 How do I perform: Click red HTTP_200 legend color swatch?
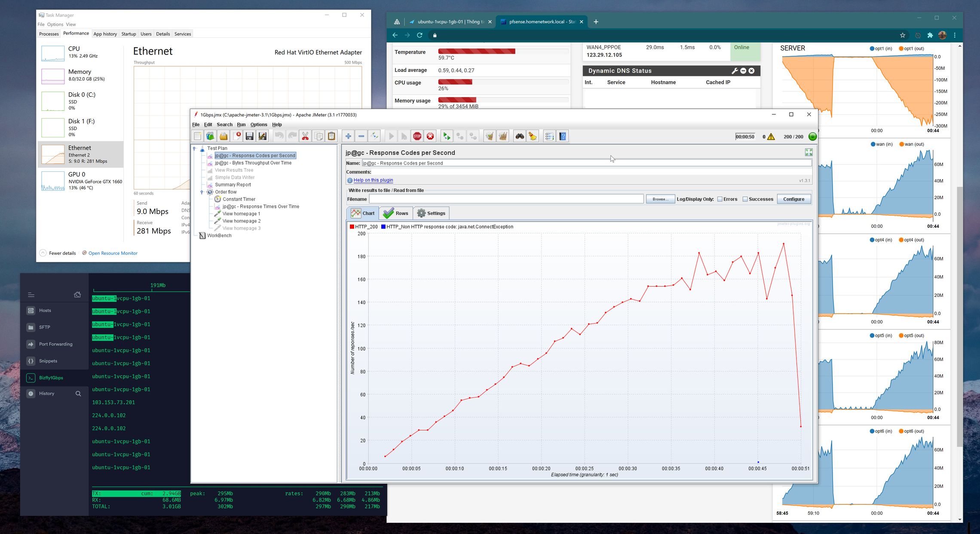click(352, 227)
